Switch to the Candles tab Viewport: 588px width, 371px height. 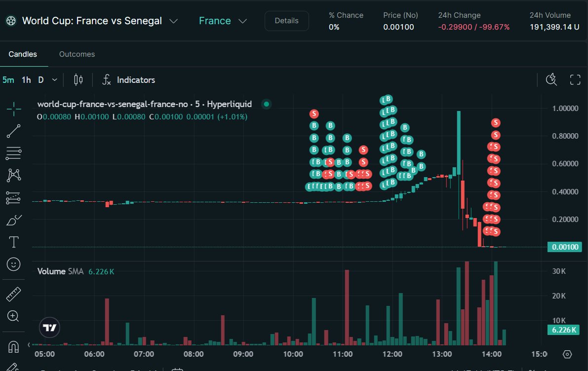tap(23, 54)
